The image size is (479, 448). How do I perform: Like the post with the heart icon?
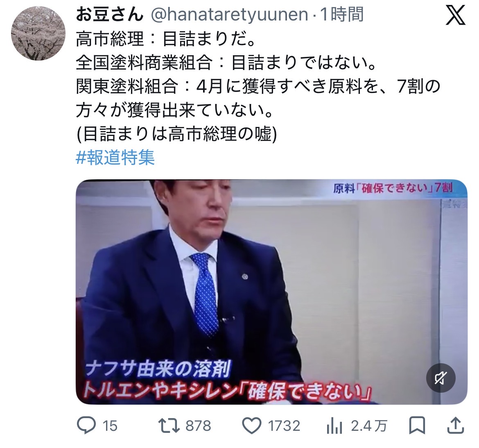pyautogui.click(x=252, y=426)
